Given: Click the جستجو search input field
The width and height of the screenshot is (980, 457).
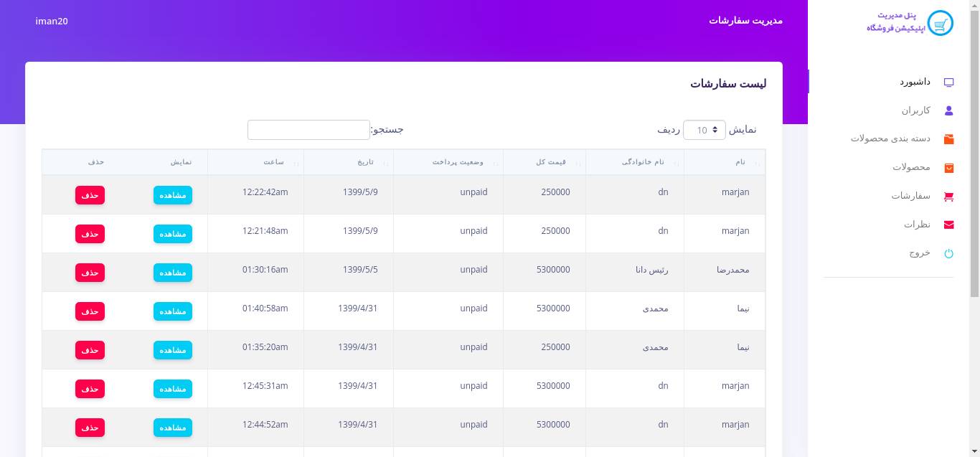Looking at the screenshot, I should pyautogui.click(x=308, y=130).
